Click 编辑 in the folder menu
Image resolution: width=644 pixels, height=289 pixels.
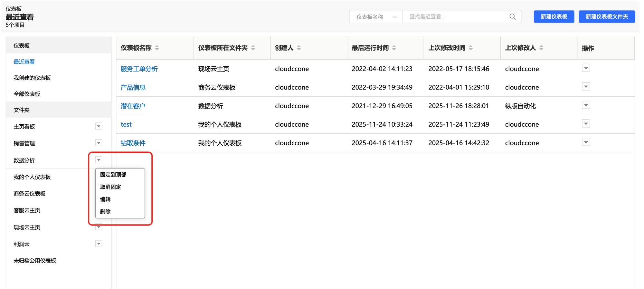point(105,199)
